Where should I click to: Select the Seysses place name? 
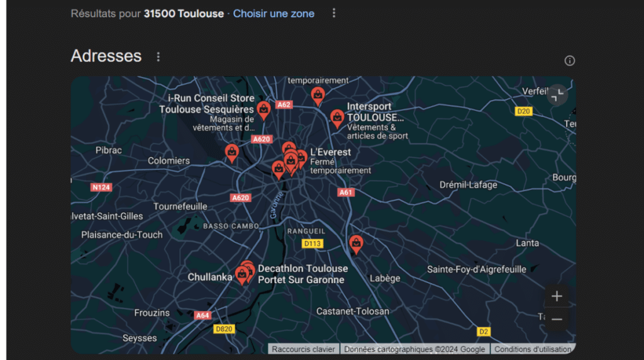140,338
